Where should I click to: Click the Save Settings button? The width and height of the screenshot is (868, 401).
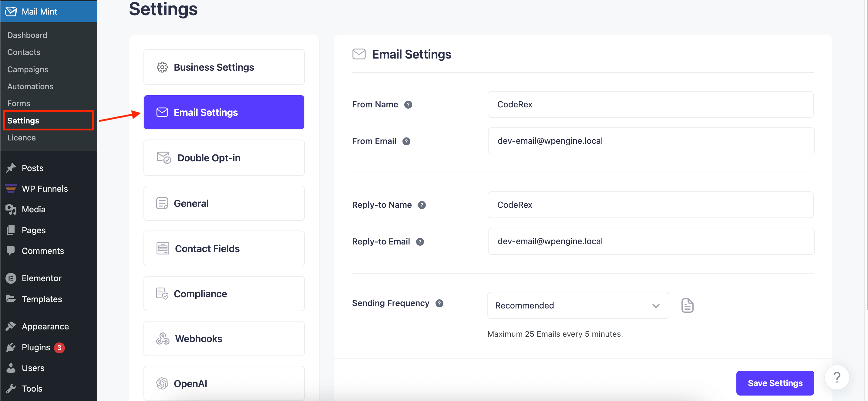[x=775, y=383]
